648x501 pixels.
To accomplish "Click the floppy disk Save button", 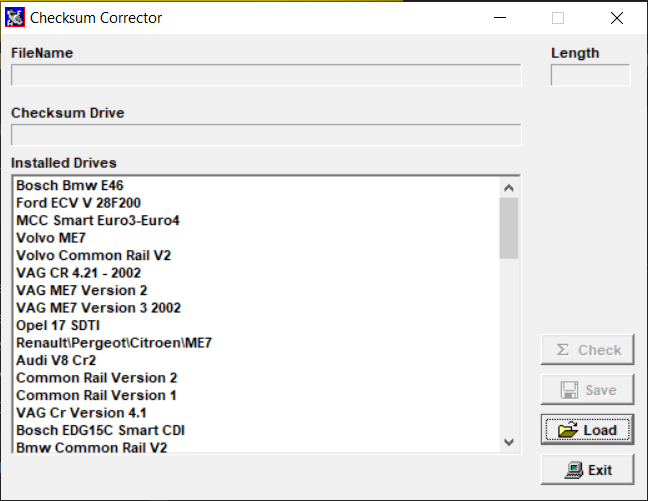I will 587,390.
